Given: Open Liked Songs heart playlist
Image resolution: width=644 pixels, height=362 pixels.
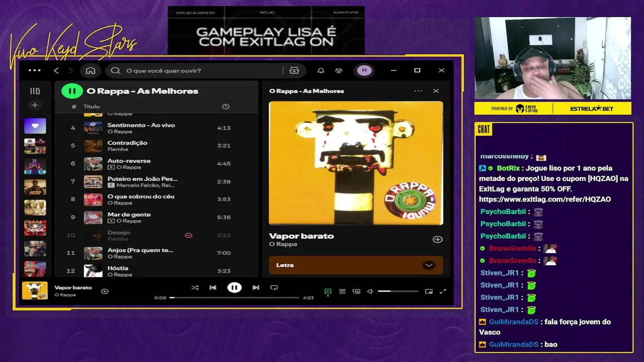Looking at the screenshot, I should pos(35,126).
